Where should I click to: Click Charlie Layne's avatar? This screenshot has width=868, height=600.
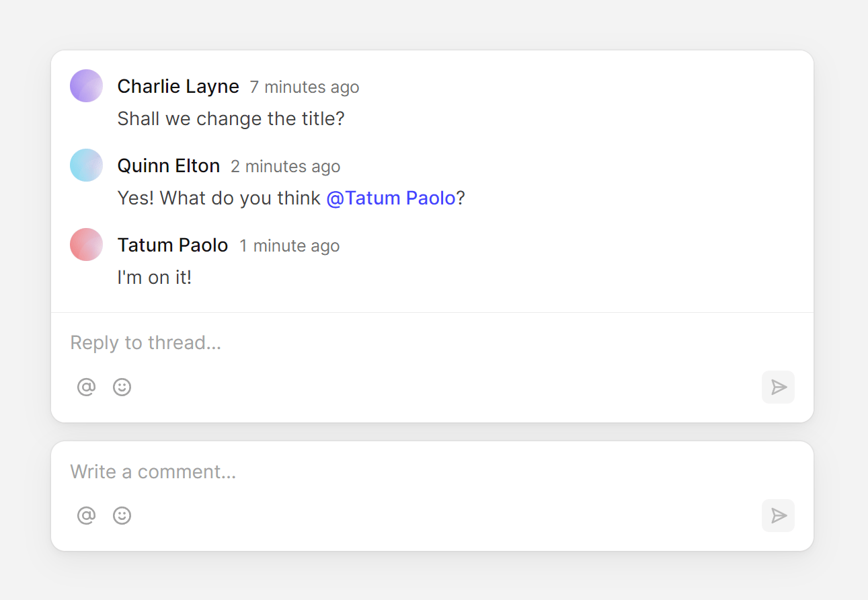(x=86, y=85)
